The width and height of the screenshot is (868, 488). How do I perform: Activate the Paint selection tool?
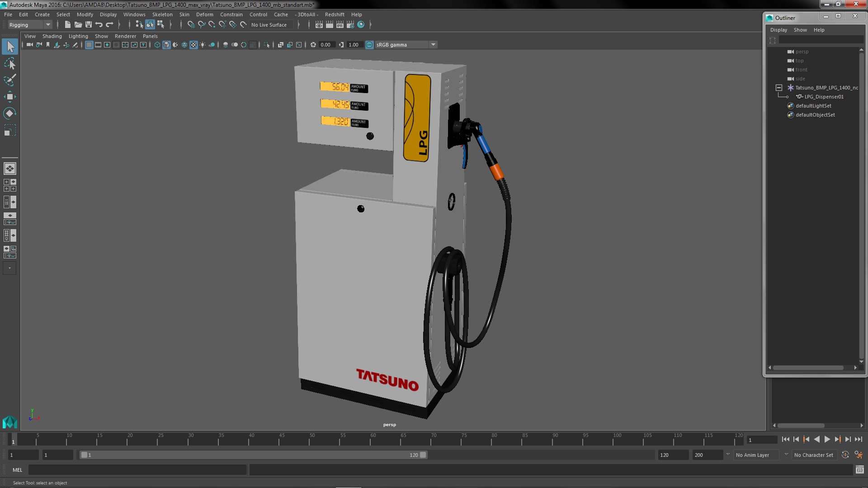pos(10,80)
